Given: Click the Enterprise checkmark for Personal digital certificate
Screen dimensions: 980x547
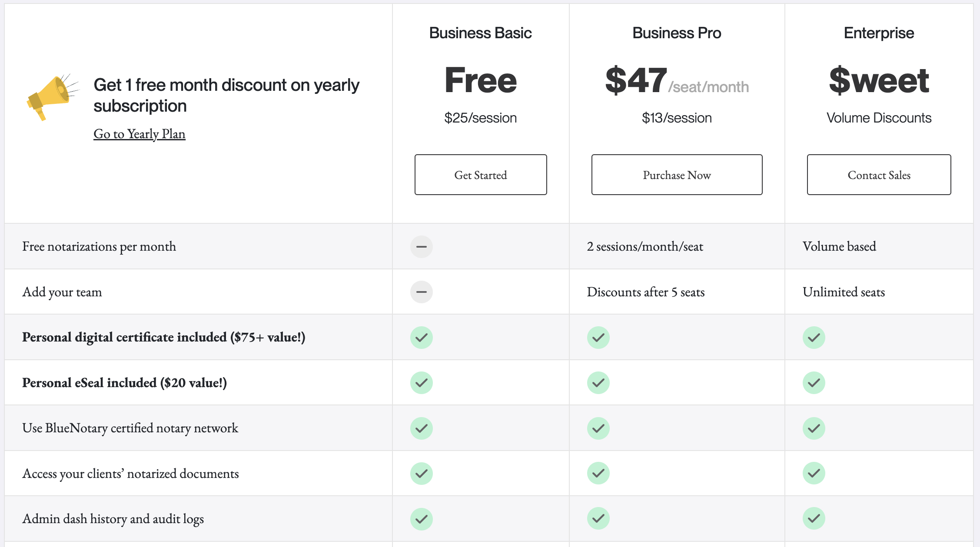Looking at the screenshot, I should (x=814, y=337).
